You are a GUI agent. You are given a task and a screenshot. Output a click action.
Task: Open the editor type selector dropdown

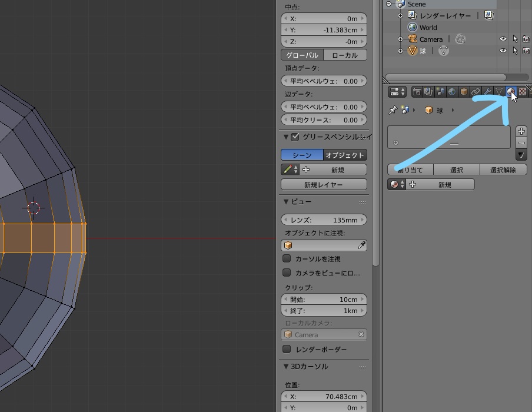click(x=397, y=92)
